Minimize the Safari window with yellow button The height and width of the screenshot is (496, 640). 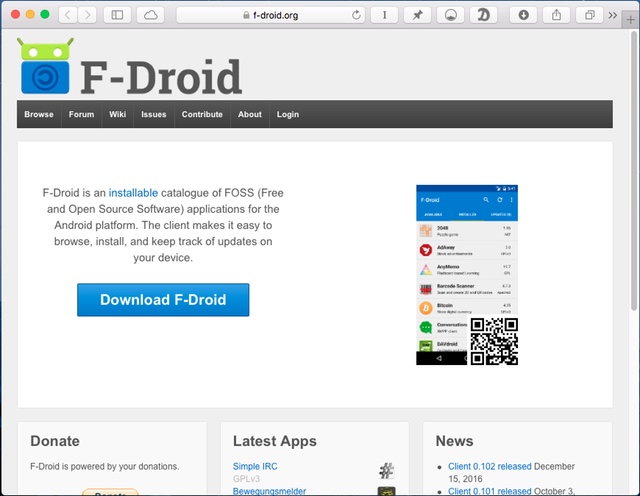[30, 14]
